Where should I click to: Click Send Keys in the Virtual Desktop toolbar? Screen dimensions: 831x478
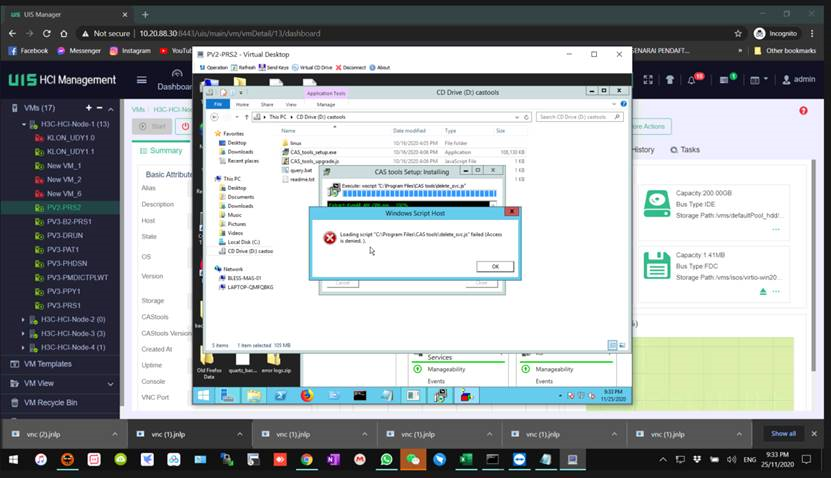pyautogui.click(x=273, y=68)
